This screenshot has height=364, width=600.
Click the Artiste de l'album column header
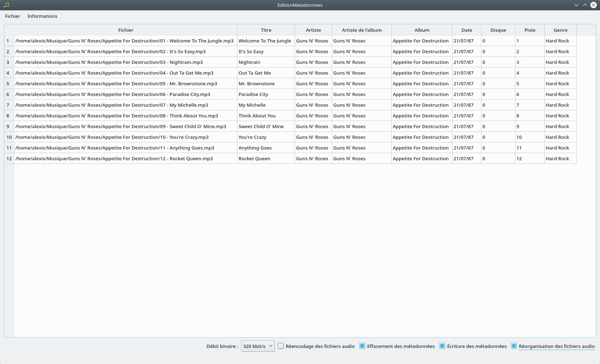362,30
